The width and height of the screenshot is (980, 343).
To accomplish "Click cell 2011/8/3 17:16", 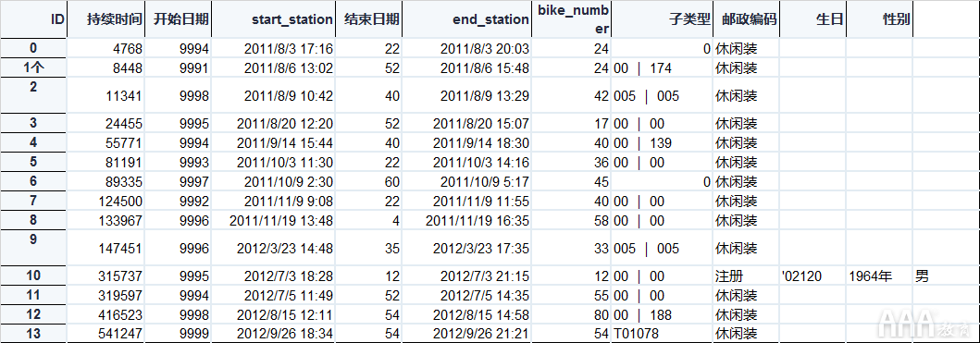I will pyautogui.click(x=273, y=48).
